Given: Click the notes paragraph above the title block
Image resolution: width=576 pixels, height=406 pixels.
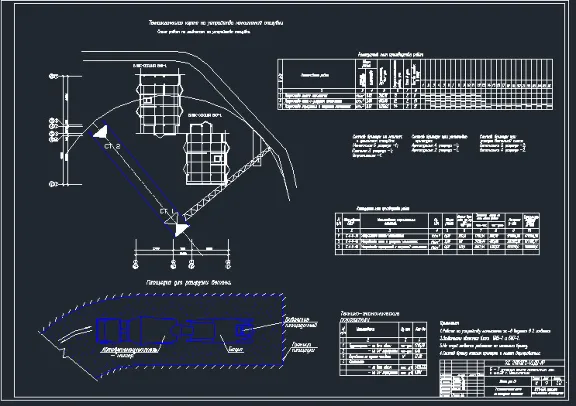Looking at the screenshot, I should coord(495,338).
